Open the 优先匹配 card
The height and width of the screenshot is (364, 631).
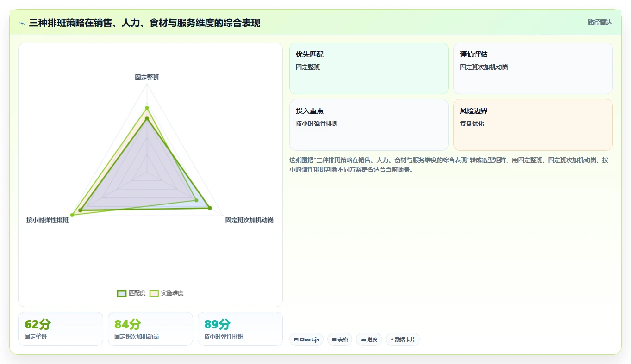(x=369, y=68)
